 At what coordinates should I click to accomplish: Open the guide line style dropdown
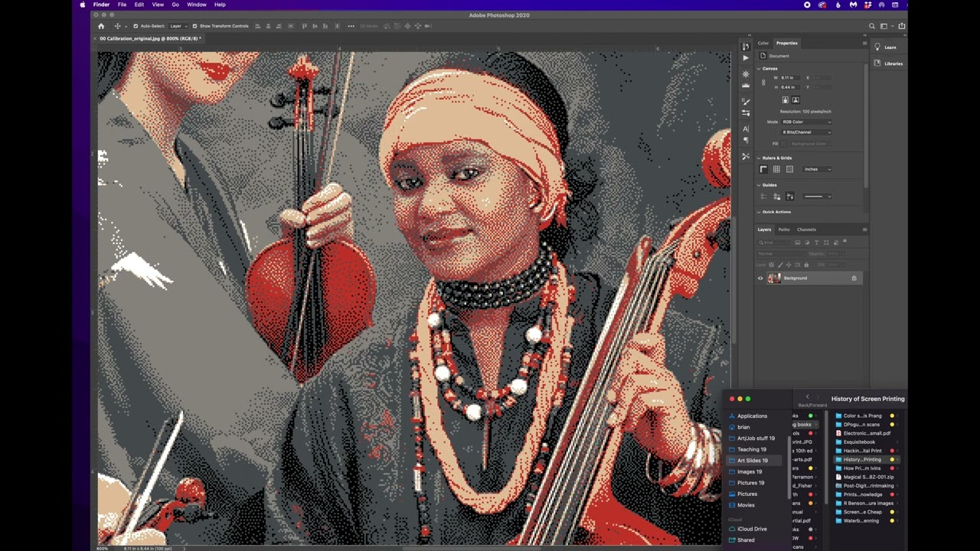[x=817, y=197]
